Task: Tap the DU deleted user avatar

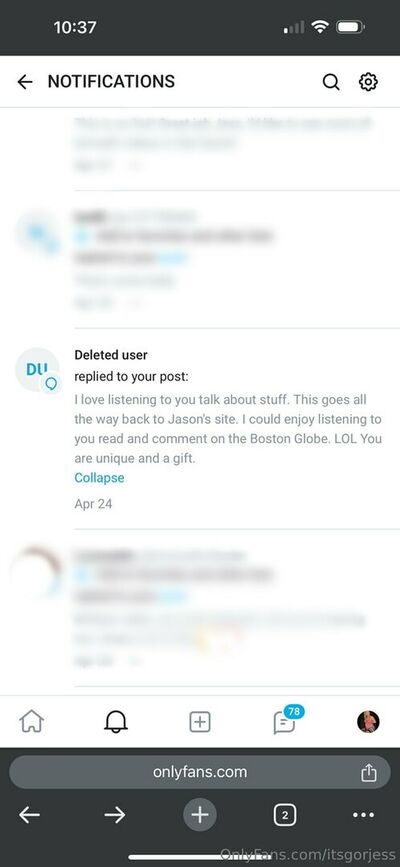Action: point(37,370)
